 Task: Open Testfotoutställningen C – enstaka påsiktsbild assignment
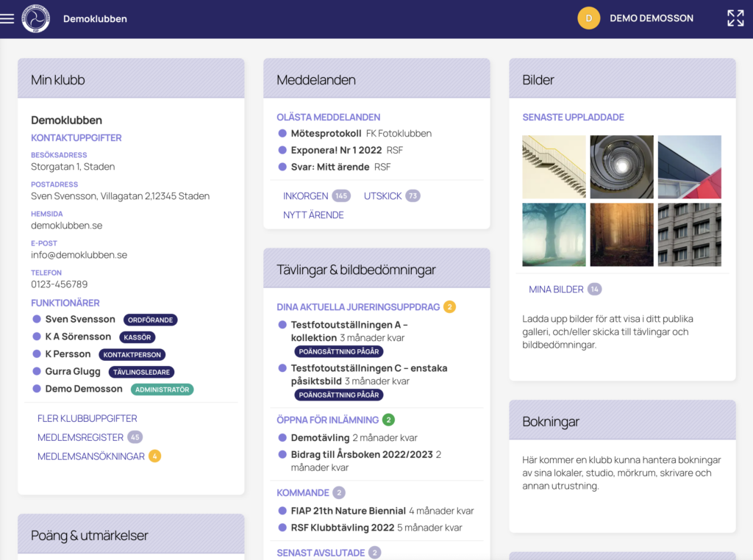click(369, 374)
